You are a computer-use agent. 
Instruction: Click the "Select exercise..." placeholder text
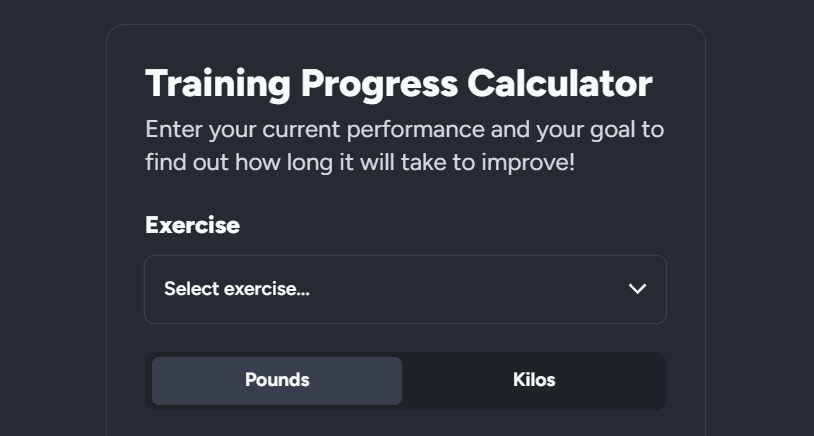point(237,289)
